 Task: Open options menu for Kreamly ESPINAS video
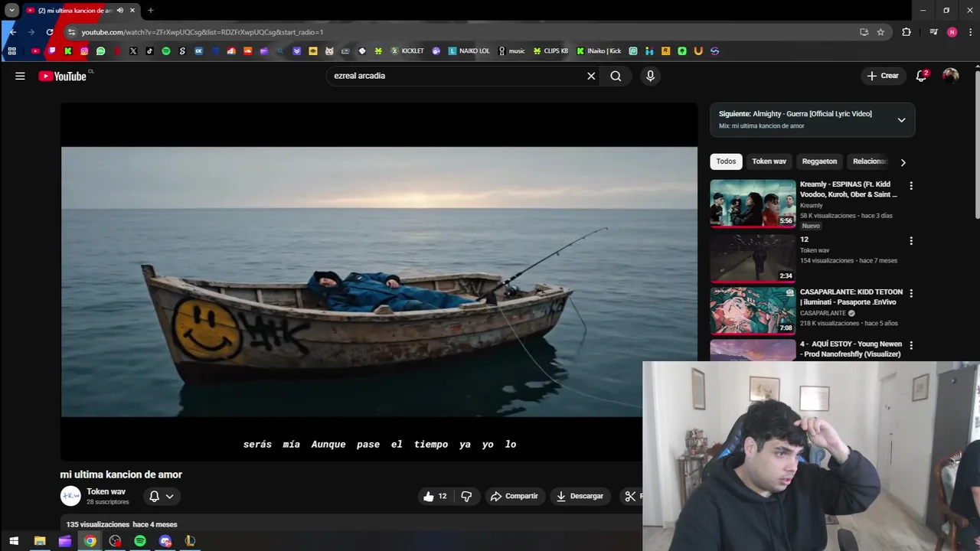pos(911,186)
